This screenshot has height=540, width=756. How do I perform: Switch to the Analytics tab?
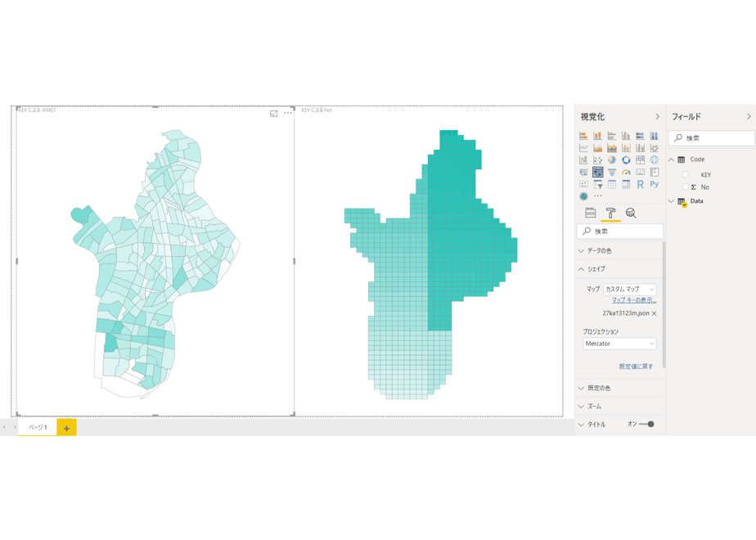(631, 213)
